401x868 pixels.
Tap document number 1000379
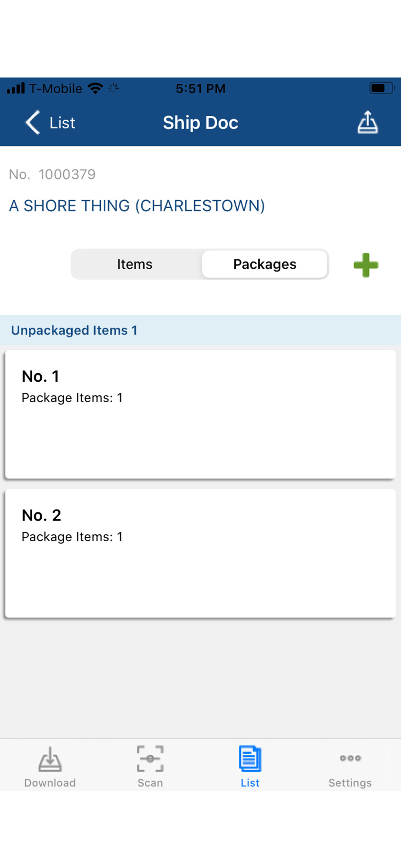(67, 174)
